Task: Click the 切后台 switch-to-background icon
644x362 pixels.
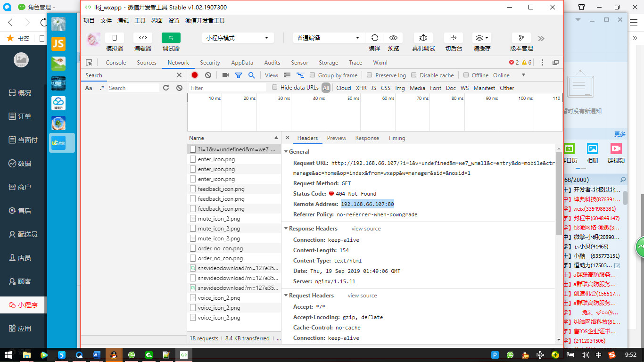Action: pos(454,38)
